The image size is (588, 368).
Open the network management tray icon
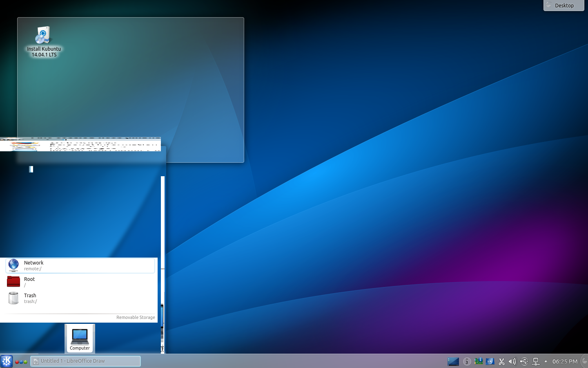click(x=536, y=361)
